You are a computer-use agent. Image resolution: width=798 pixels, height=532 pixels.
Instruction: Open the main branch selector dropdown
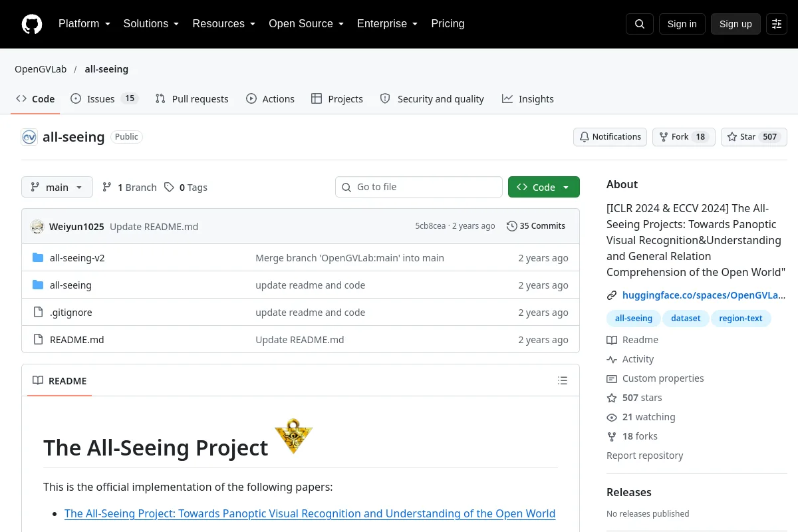(57, 188)
